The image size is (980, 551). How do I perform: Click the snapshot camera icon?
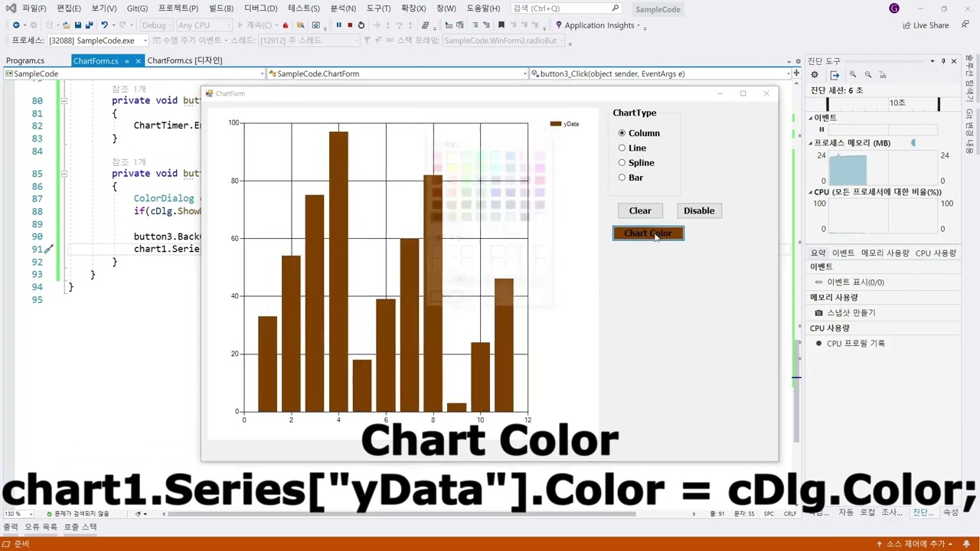tap(818, 313)
